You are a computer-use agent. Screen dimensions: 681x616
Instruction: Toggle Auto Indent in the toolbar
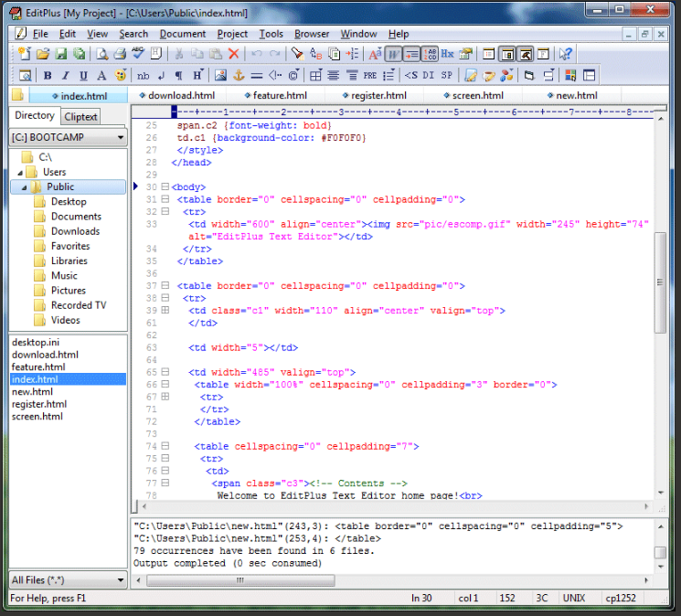[x=411, y=54]
